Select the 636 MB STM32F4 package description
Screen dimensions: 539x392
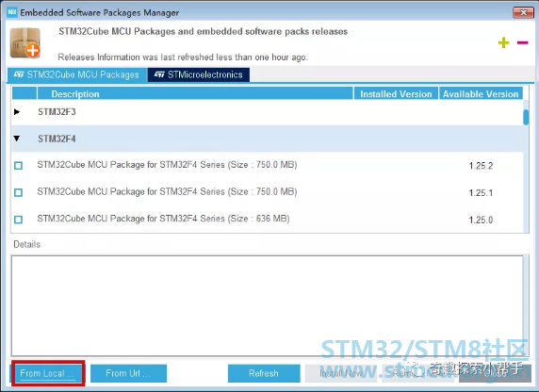coord(163,219)
